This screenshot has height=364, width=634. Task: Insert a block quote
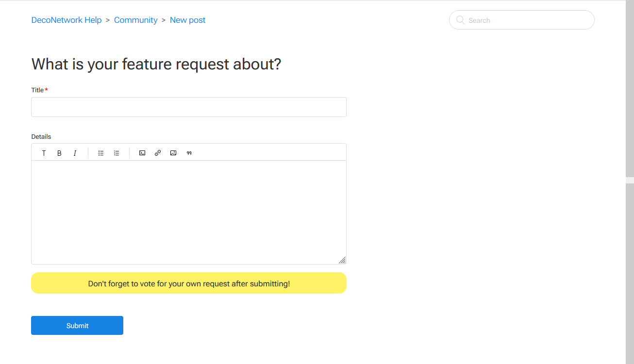(189, 153)
